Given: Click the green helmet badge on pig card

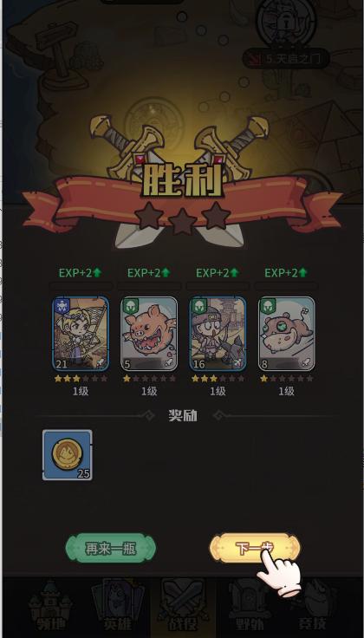Looking at the screenshot, I should (x=131, y=306).
